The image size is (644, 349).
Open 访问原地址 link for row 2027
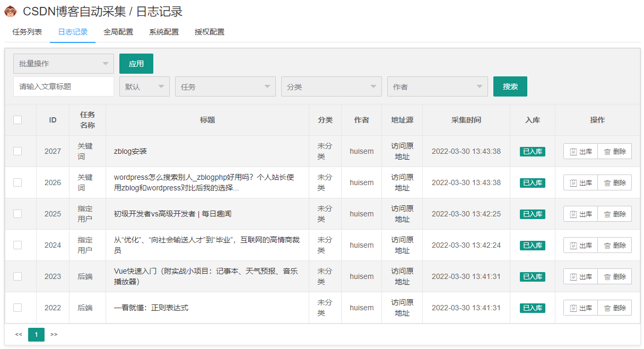pos(403,151)
